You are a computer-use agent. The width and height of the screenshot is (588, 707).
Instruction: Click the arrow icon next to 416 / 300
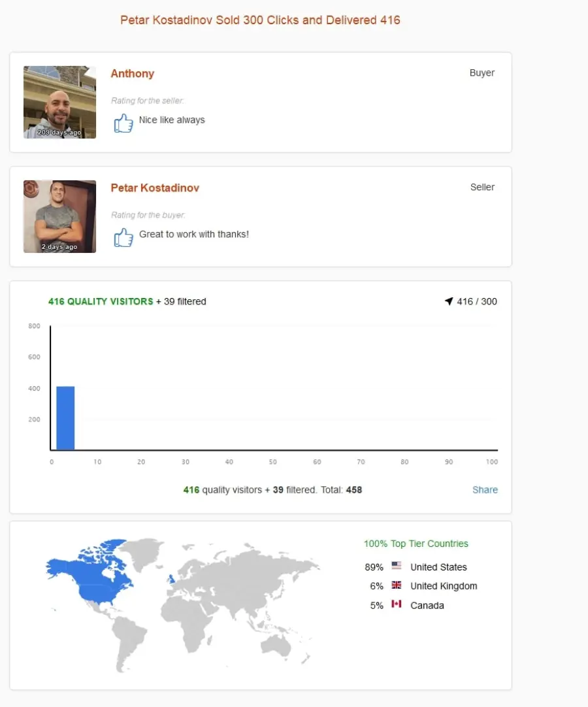pos(449,301)
